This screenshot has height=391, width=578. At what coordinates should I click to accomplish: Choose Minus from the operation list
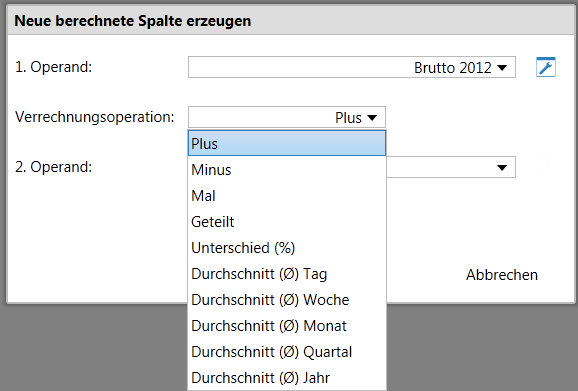(x=287, y=170)
